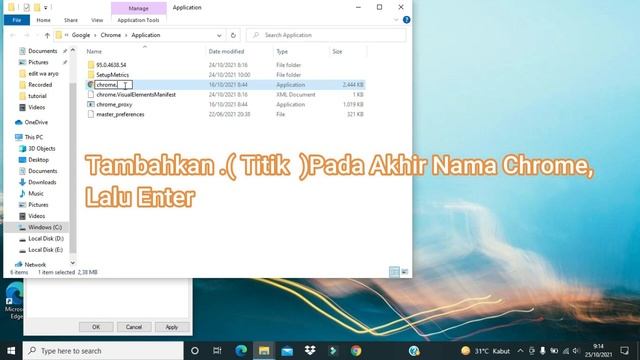Open the Mail app on taskbar
Screen dimensions: 640x360
pyautogui.click(x=287, y=351)
